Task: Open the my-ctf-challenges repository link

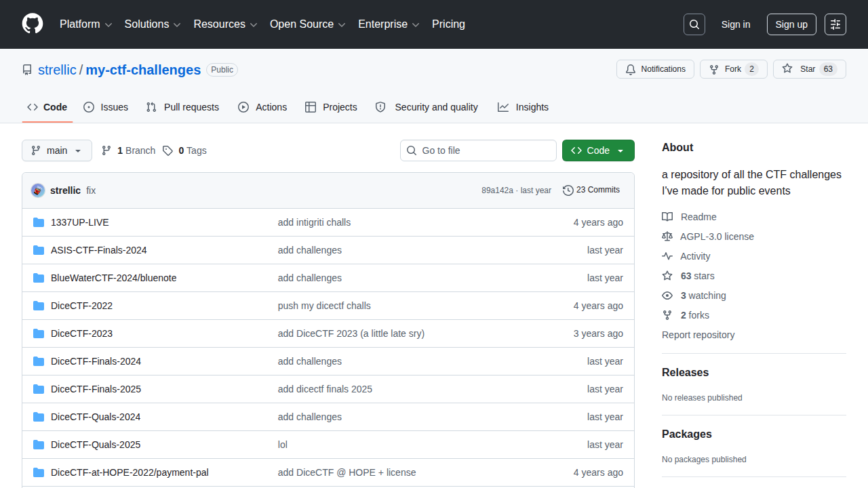Action: (x=143, y=70)
